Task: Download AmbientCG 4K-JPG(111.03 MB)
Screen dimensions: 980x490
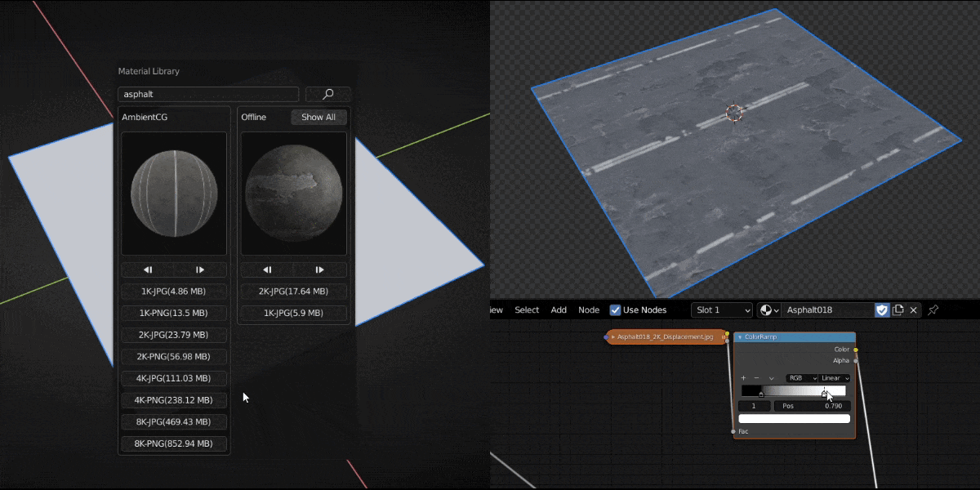Action: point(174,379)
